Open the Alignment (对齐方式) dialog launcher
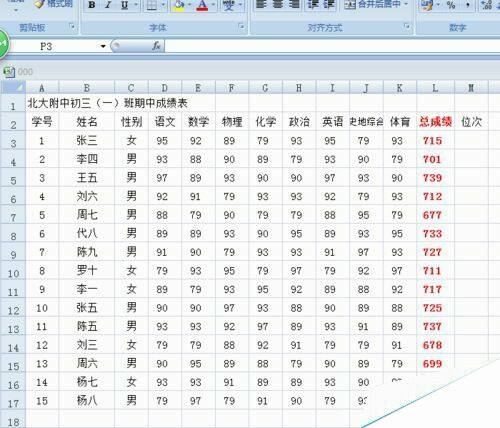Viewport: 500px width, 428px height. 407,26
